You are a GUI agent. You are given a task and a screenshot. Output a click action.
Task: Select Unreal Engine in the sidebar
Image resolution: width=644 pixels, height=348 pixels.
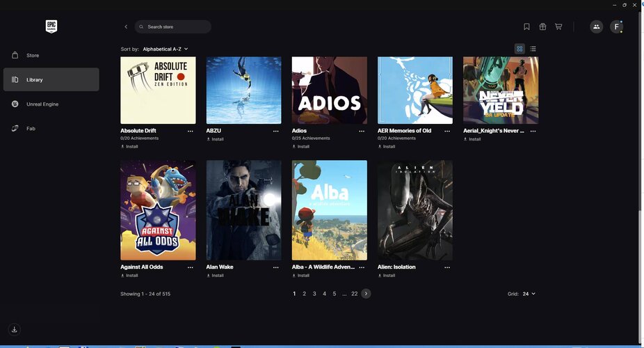[42, 104]
